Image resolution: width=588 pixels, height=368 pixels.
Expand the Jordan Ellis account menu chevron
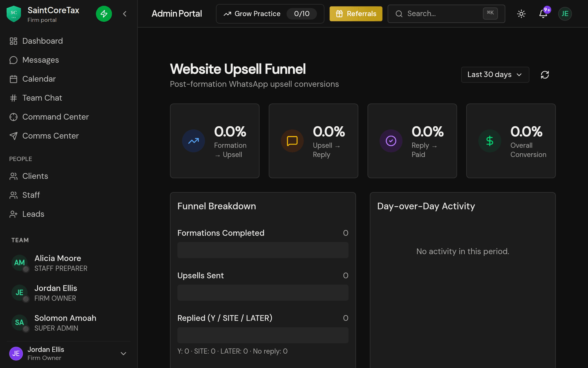(x=123, y=354)
